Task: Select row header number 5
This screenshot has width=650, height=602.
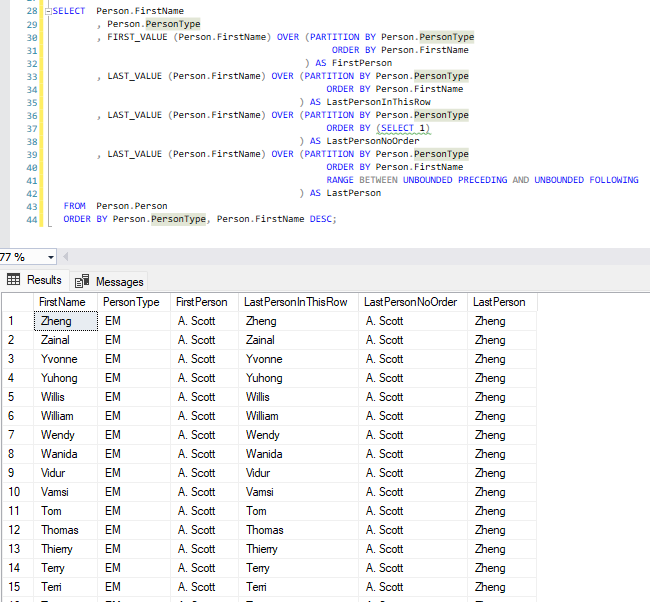Action: (x=18, y=397)
